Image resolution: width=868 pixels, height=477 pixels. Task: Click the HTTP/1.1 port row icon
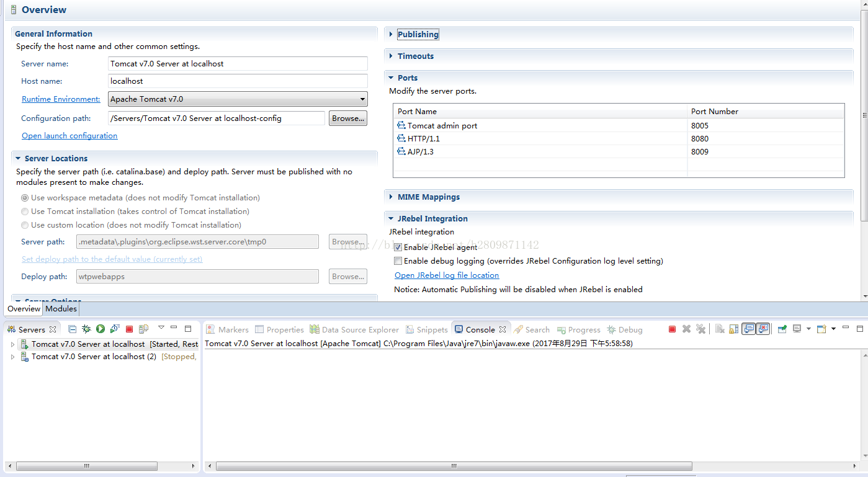401,138
